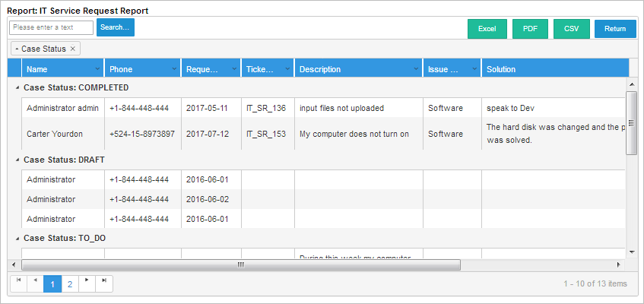Collapse the Case Status: TO_DO group
This screenshot has height=304, width=644.
tap(16, 238)
